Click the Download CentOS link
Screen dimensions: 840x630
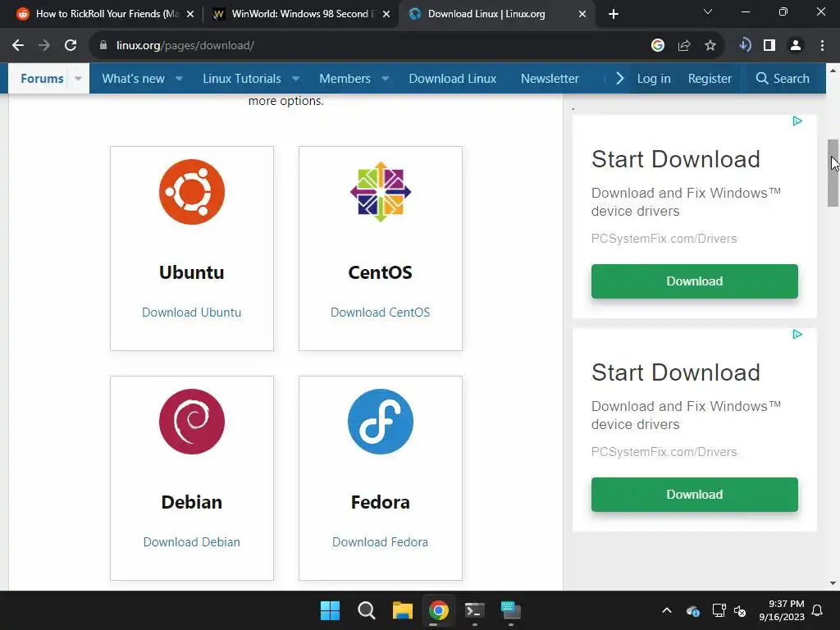(x=381, y=313)
